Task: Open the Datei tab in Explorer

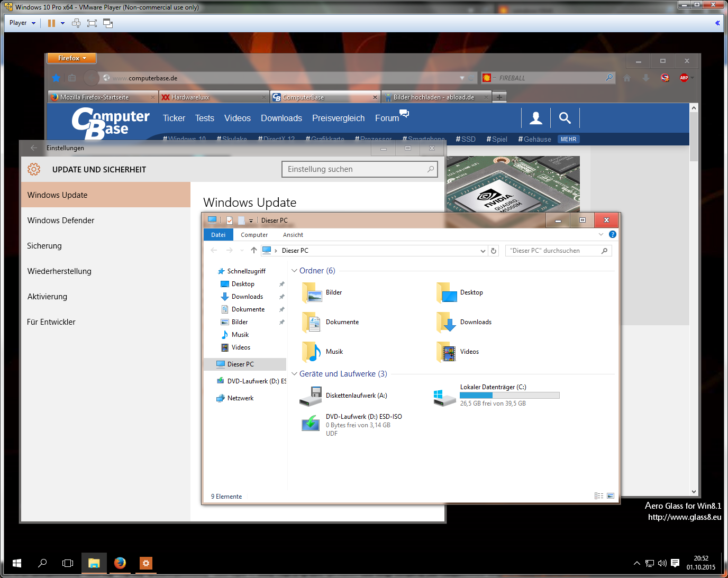Action: point(219,235)
